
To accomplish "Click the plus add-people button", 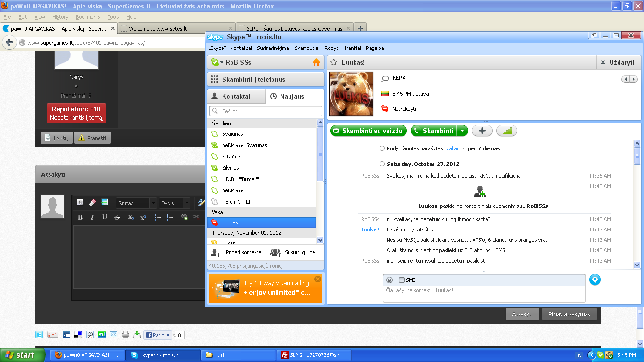I will point(482,131).
